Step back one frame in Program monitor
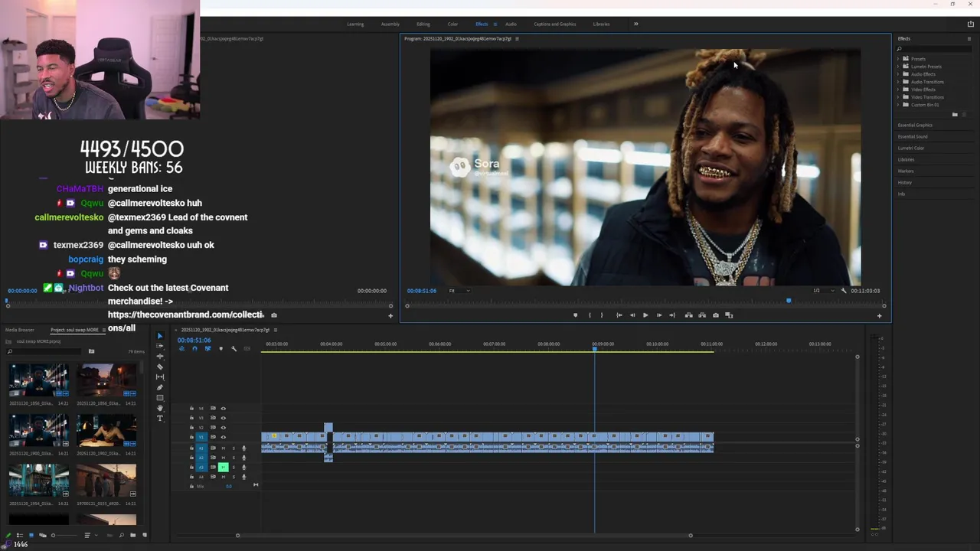The height and width of the screenshot is (551, 980). [632, 315]
